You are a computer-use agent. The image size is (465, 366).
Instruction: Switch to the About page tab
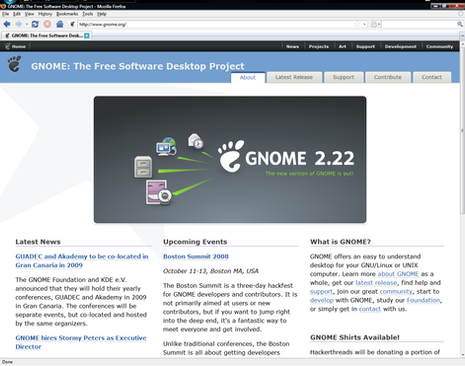(x=248, y=77)
